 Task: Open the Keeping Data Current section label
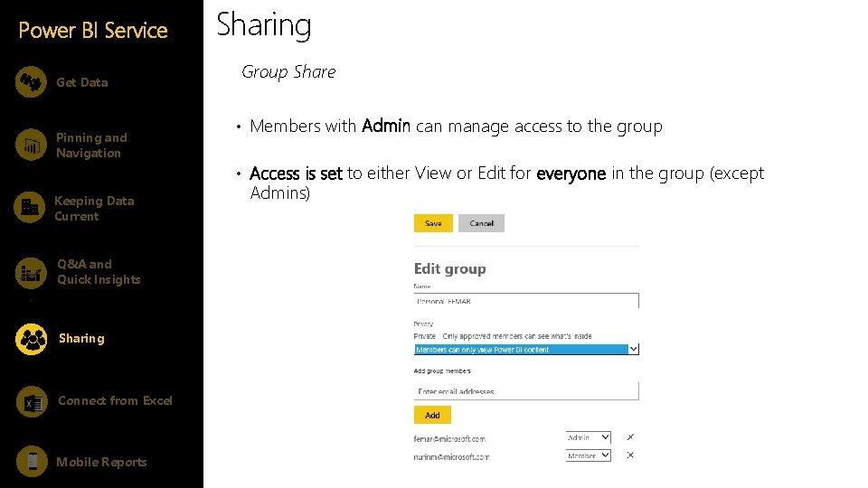[x=94, y=208]
